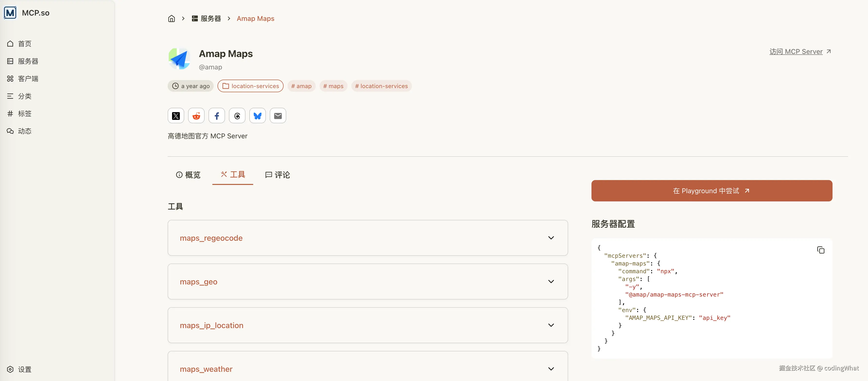The image size is (868, 381).
Task: Click 在 Playground 中尝试 button
Action: pos(712,191)
